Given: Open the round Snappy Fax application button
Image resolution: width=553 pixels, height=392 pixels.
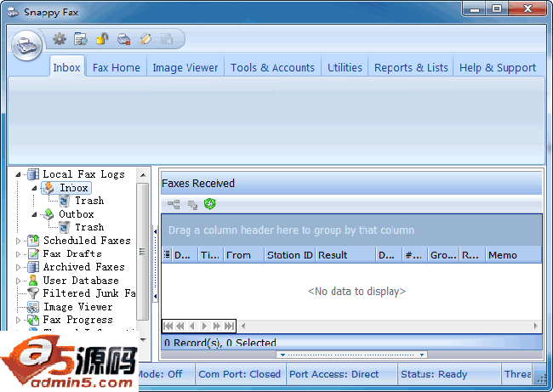Looking at the screenshot, I should pos(27,45).
